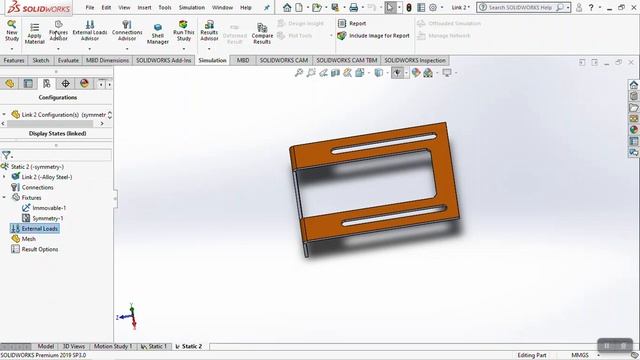
Task: Click the Zoom to Fit icon
Action: pyautogui.click(x=299, y=73)
